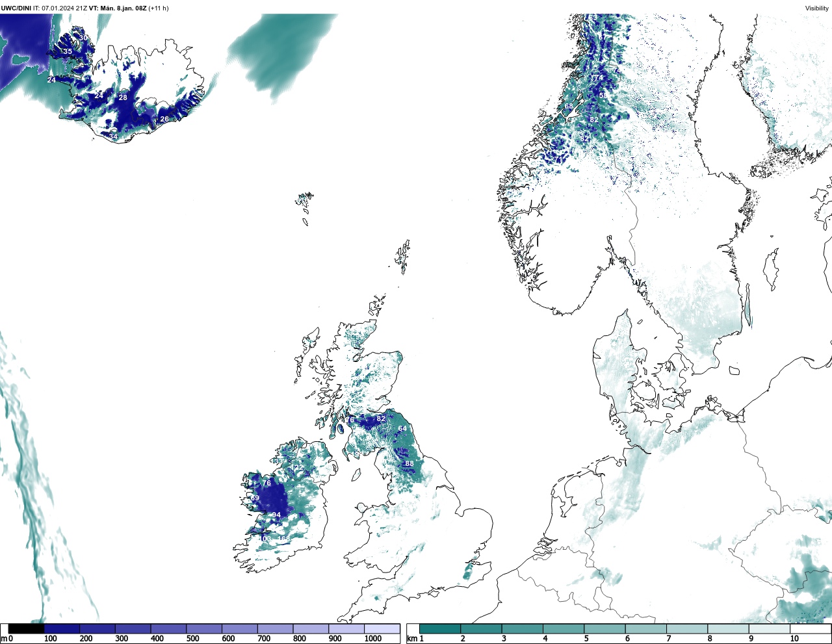This screenshot has width=832, height=644.
Task: Click legend swatch between 500 and 600 m
Action: [x=204, y=628]
